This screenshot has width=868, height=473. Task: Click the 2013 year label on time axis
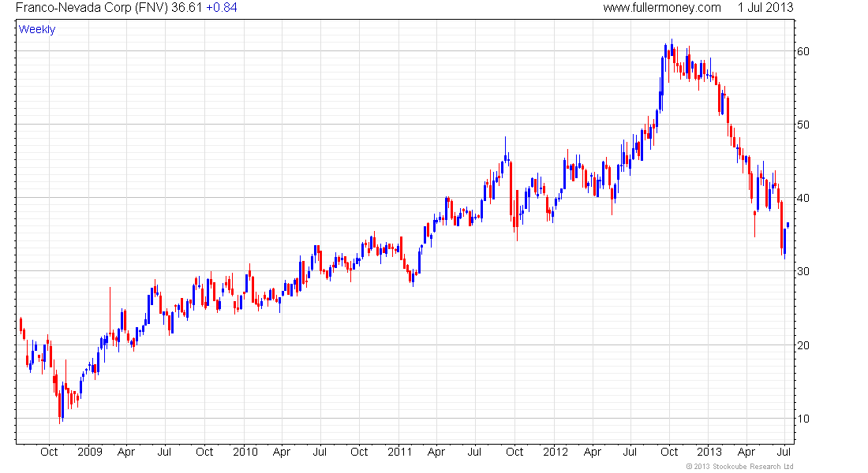tap(709, 452)
